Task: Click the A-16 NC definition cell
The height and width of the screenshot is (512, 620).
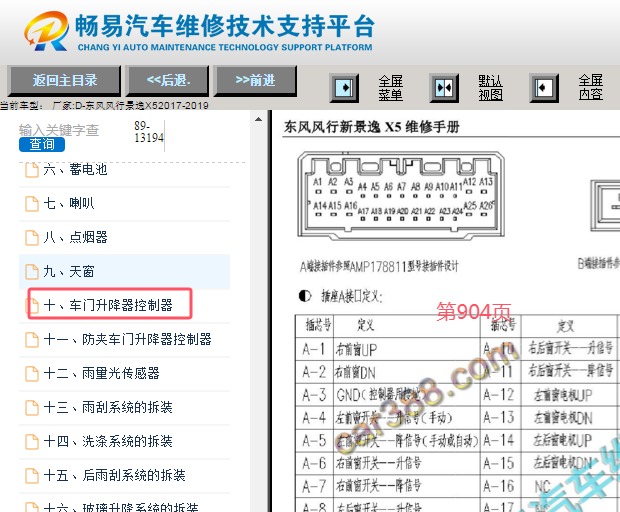Action: pyautogui.click(x=568, y=486)
